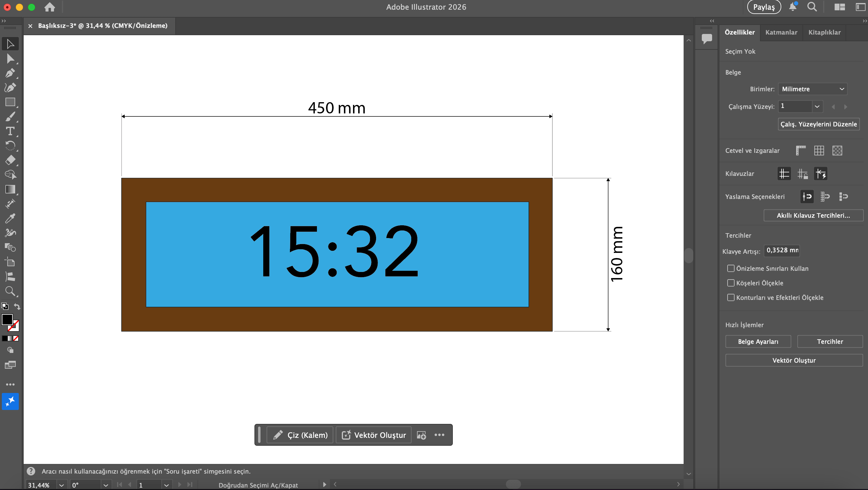Click the show rulers icon
This screenshot has height=490, width=868.
801,150
